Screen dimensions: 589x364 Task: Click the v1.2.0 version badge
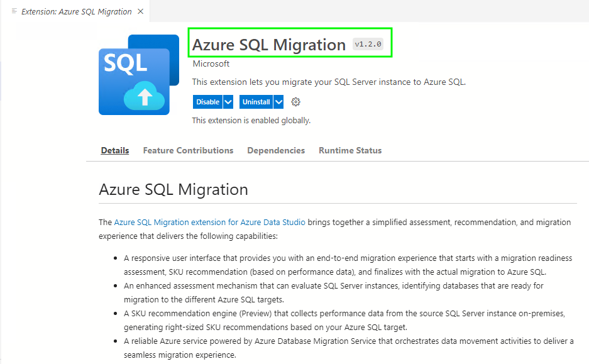coord(368,45)
